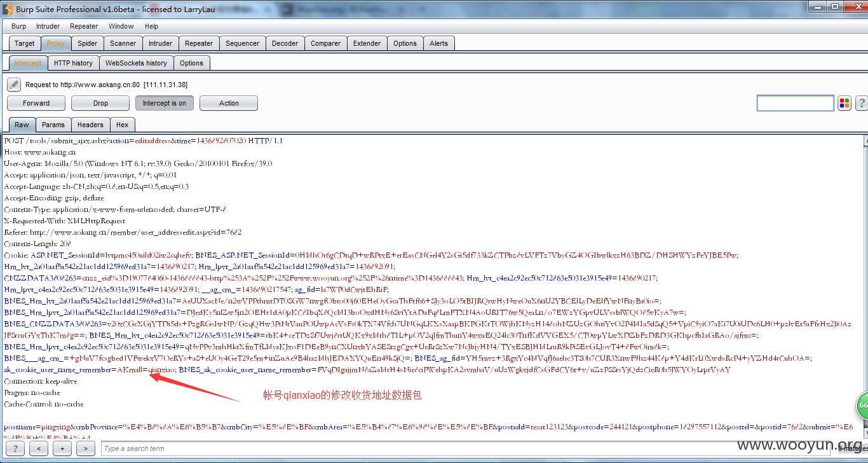This screenshot has height=463, width=868.
Task: Switch to the Sequencer tab
Action: pos(242,43)
